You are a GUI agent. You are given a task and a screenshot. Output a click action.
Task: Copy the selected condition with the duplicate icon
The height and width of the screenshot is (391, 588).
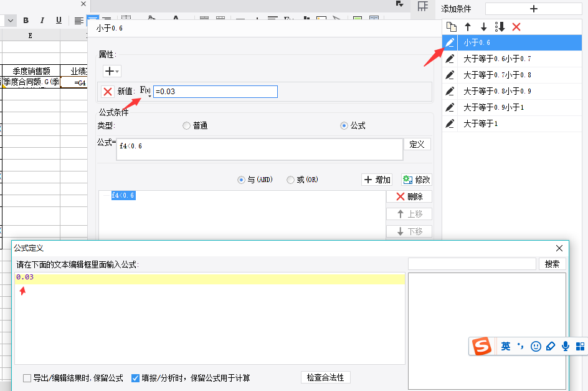(x=451, y=27)
